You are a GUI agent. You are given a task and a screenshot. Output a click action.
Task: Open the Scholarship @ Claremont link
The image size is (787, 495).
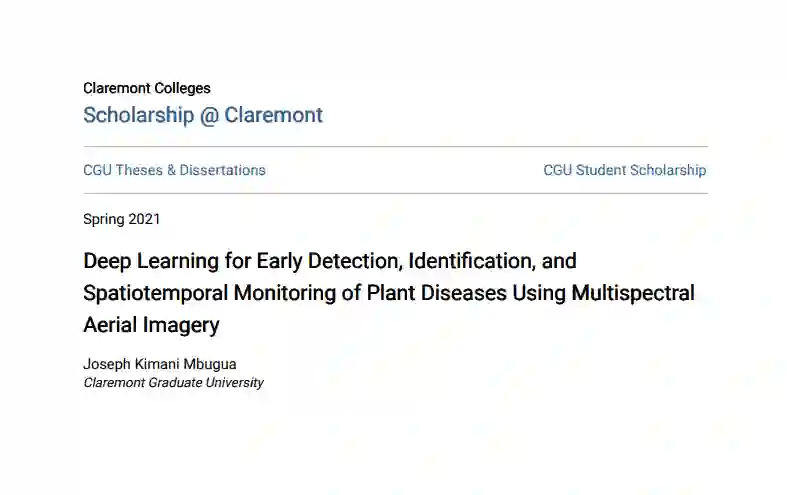pos(203,115)
